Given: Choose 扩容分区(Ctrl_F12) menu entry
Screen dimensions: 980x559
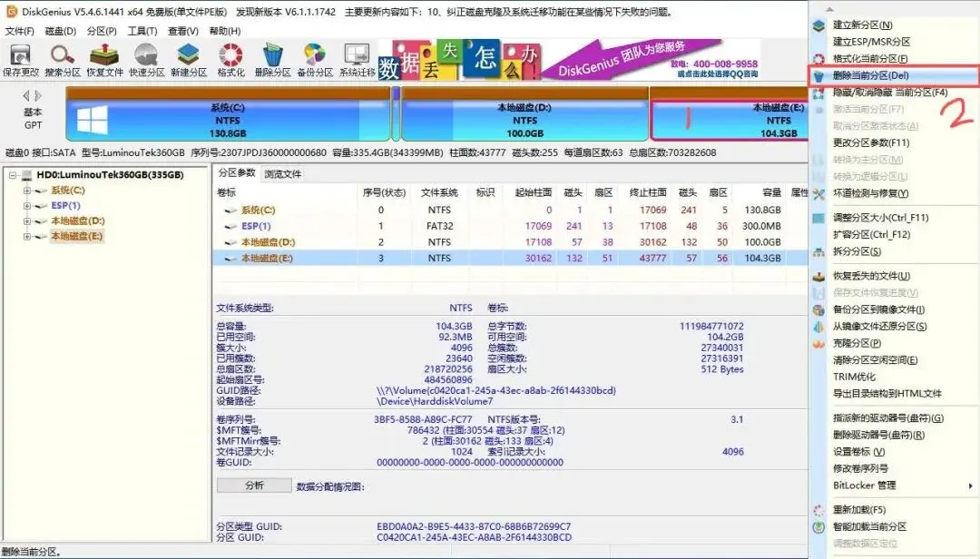Looking at the screenshot, I should [x=871, y=235].
